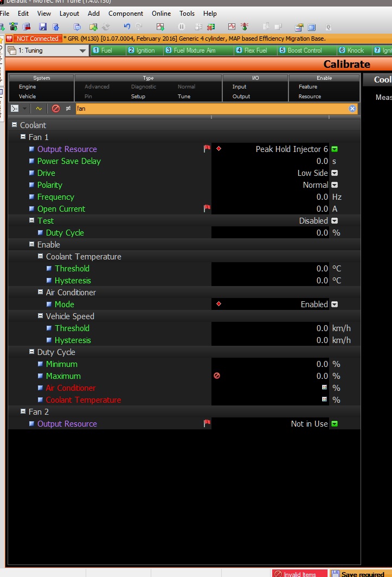Select the Frequency parameter row
This screenshot has width=392, height=577.
pos(55,197)
